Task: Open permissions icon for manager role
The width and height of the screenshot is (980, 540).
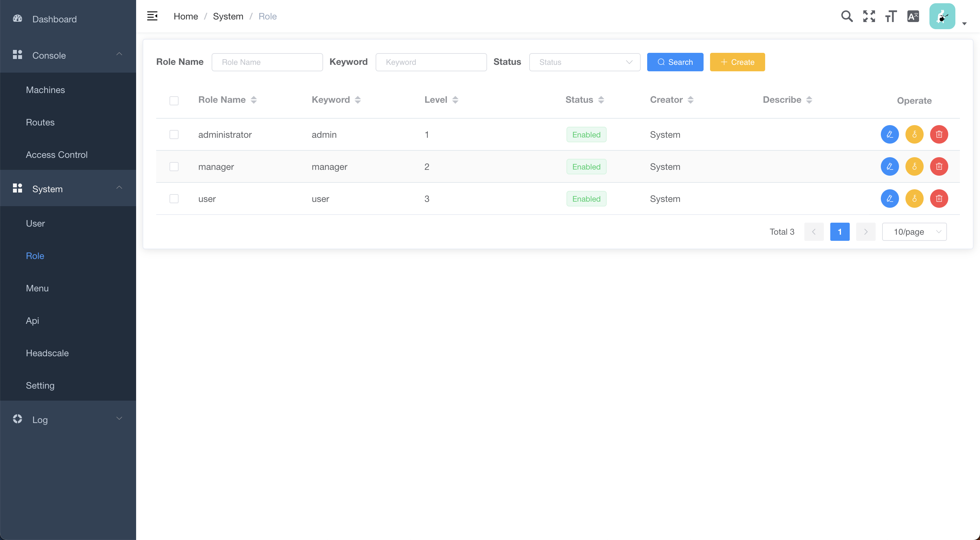Action: pyautogui.click(x=914, y=166)
